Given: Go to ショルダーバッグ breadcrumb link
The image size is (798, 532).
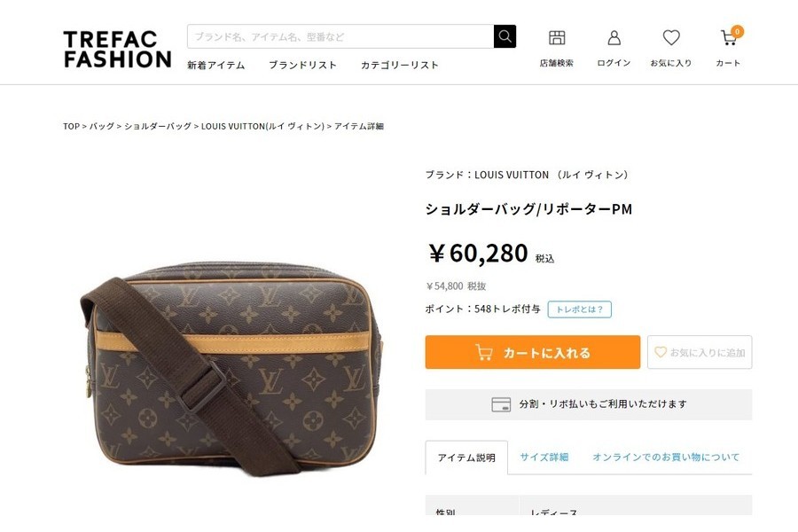Looking at the screenshot, I should 158,126.
